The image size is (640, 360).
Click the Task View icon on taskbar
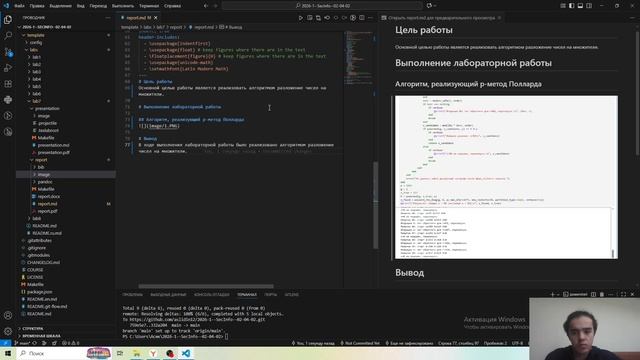[120, 353]
